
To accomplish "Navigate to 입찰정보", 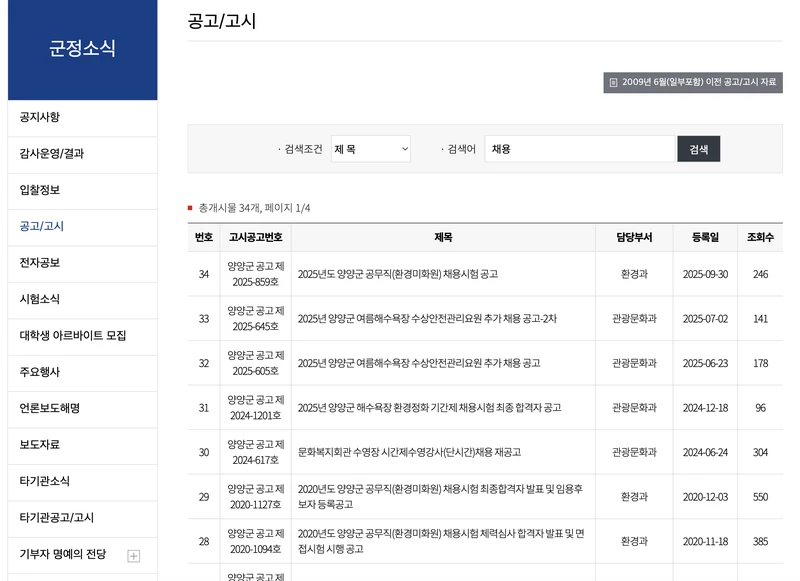I will coord(40,190).
